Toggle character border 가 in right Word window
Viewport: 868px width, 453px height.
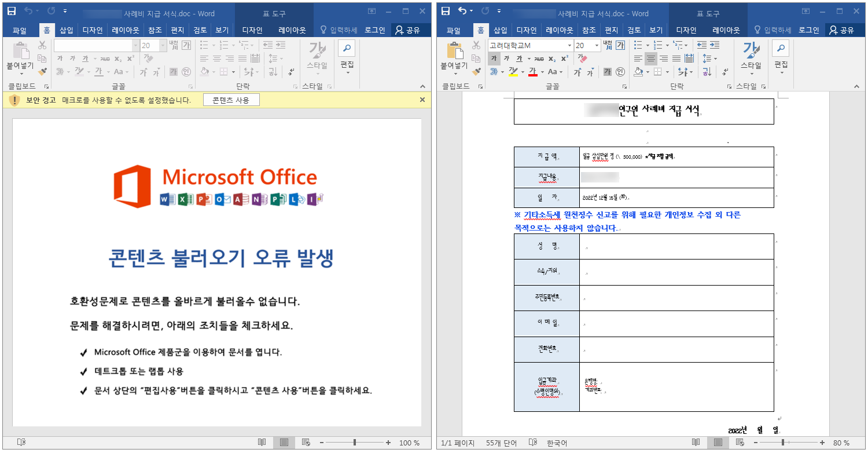click(620, 45)
